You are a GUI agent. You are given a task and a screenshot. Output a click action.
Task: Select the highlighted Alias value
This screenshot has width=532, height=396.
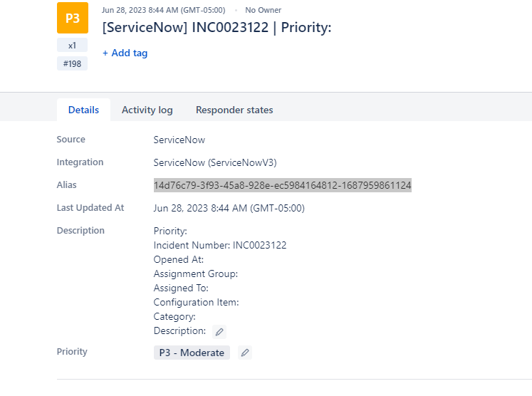tap(283, 185)
